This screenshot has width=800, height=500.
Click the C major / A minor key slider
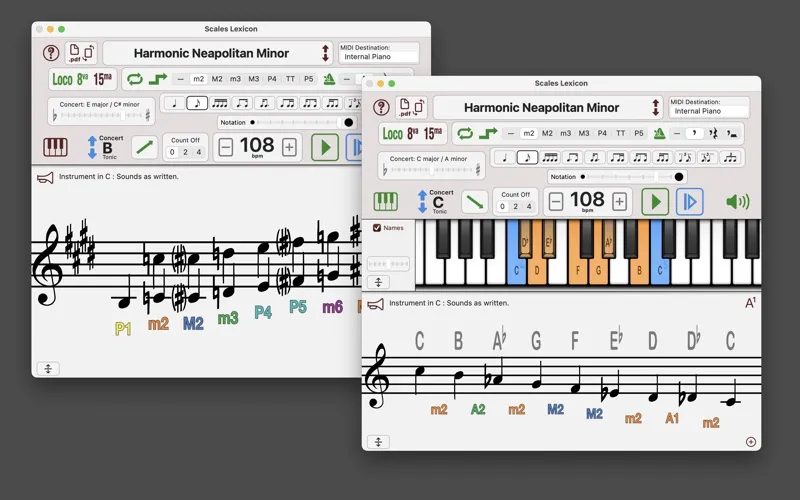click(x=431, y=170)
